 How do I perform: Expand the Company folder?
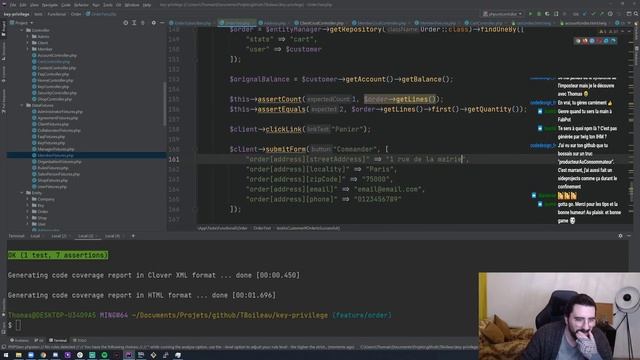28,199
